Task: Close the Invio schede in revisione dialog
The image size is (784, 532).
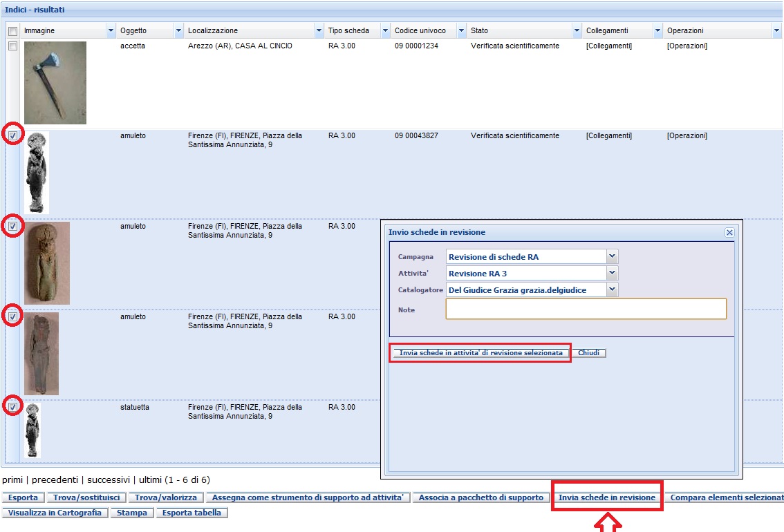Action: tap(729, 233)
